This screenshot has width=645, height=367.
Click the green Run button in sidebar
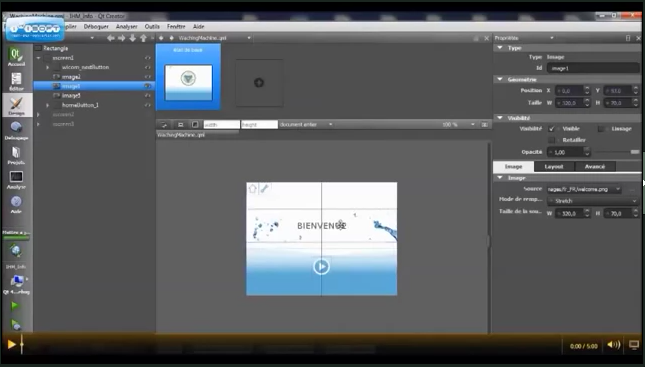[x=15, y=306]
